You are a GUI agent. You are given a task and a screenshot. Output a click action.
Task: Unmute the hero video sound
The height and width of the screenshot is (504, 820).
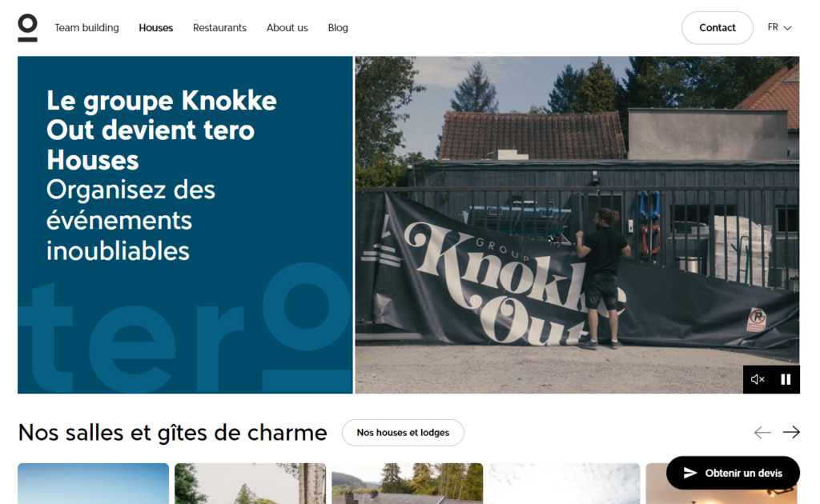[x=758, y=380]
